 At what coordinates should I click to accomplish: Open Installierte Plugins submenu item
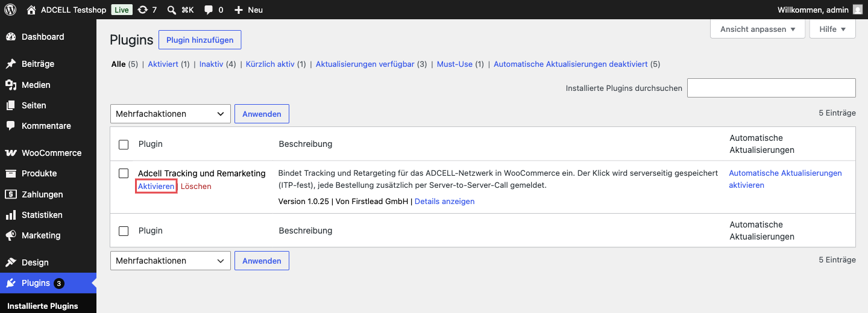pyautogui.click(x=43, y=306)
